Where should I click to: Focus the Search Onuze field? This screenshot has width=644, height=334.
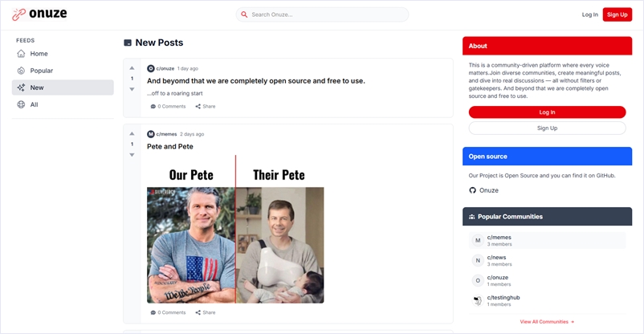point(323,14)
